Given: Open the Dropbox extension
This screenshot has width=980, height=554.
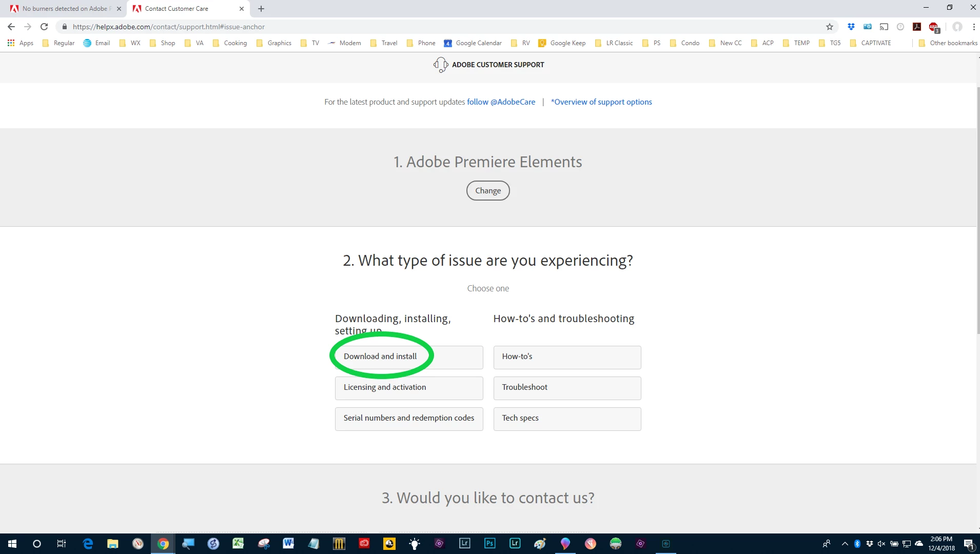Looking at the screenshot, I should 851,27.
